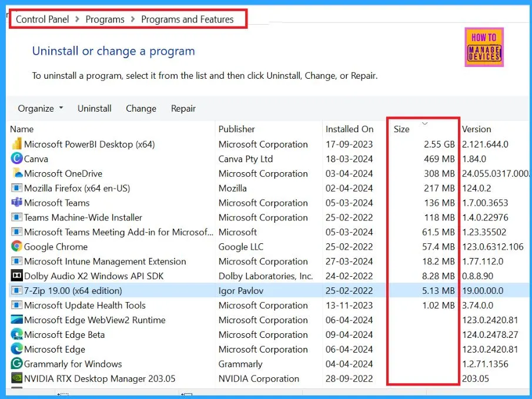Select Microsoft Update Health Tools name

85,305
